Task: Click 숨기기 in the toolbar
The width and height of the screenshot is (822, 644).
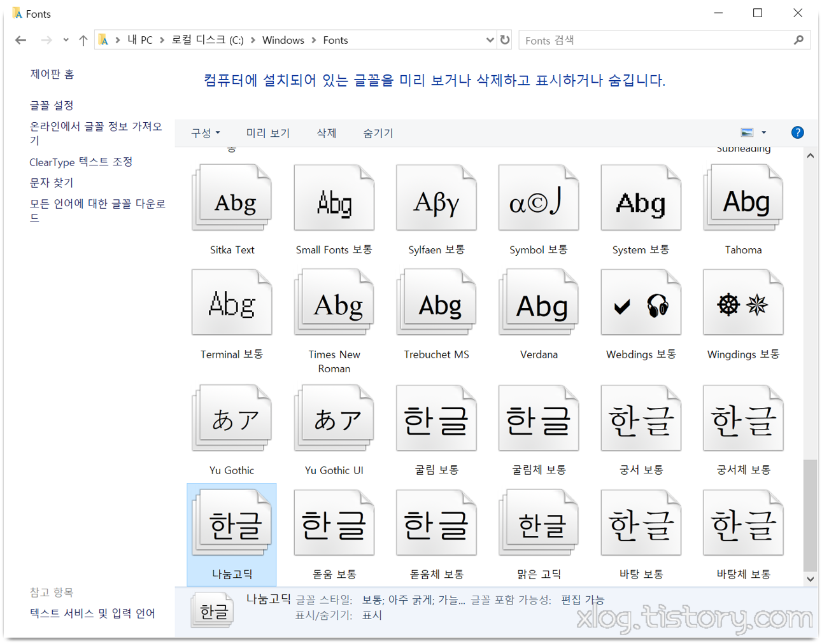Action: point(378,133)
